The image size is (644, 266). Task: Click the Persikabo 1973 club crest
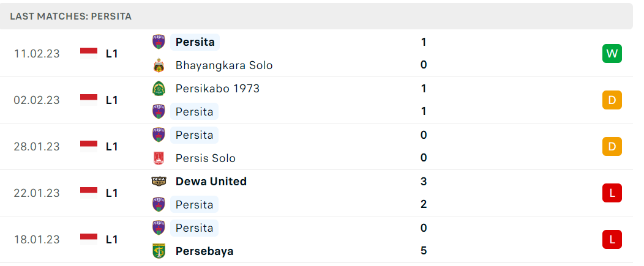[159, 89]
